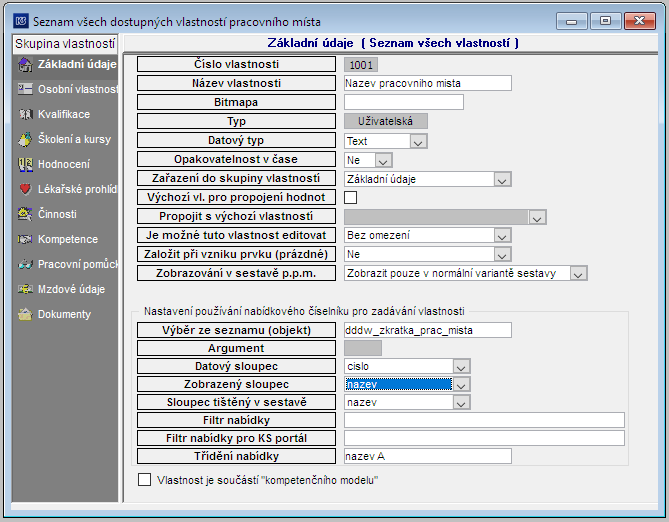Viewport: 669px width, 522px height.
Task: Click the Výběr ze seznamu (objekt) button
Action: pos(236,330)
